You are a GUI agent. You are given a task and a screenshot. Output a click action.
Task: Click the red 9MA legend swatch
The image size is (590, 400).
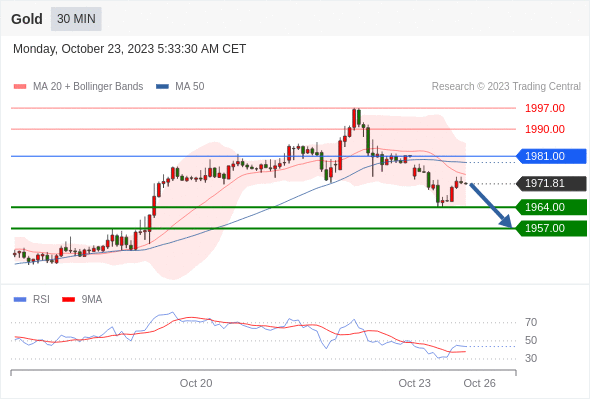point(68,300)
